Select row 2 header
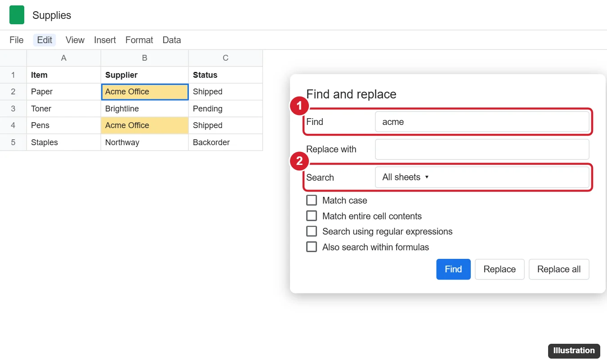This screenshot has height=364, width=607. 13,92
